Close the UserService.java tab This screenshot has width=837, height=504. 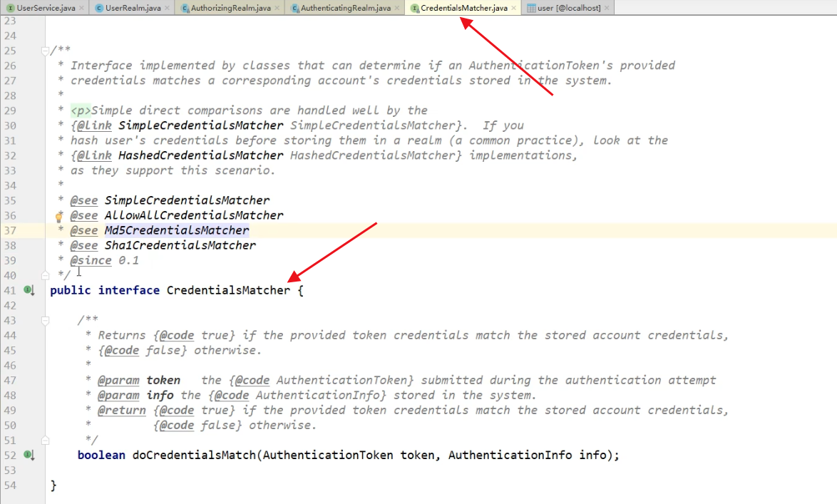click(x=82, y=8)
